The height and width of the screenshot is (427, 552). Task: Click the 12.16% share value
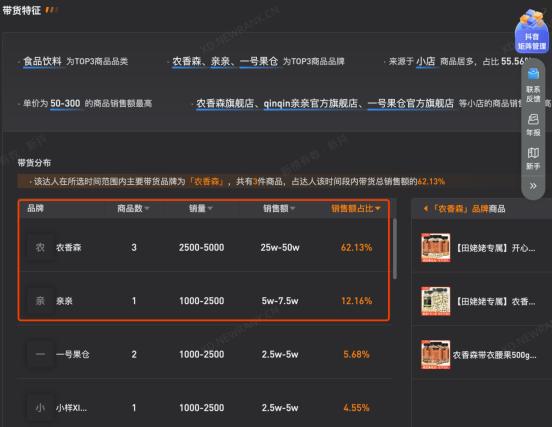[356, 301]
